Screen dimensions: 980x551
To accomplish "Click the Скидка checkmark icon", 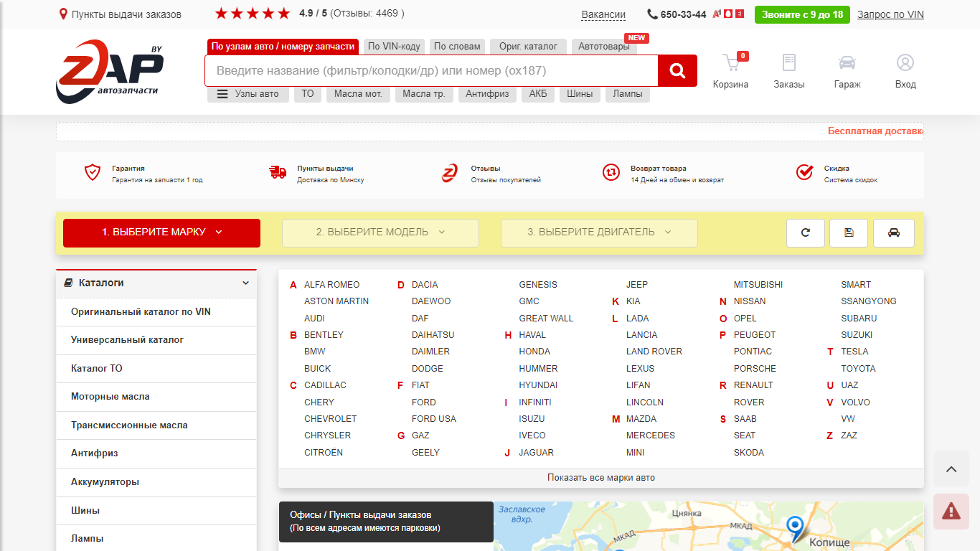I will (804, 172).
